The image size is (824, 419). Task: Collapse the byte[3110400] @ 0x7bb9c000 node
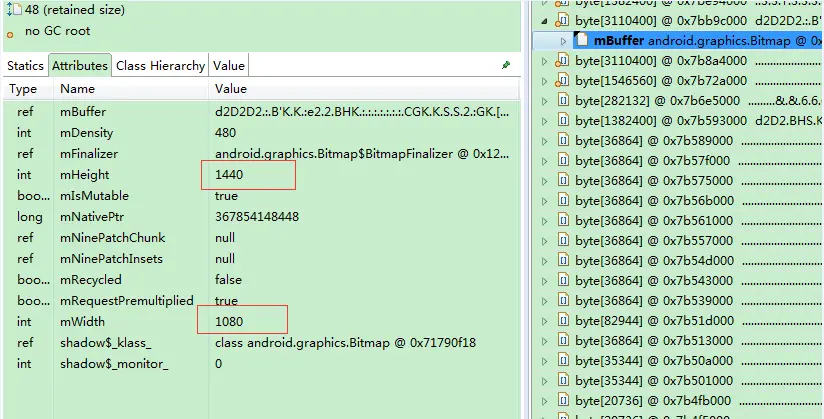(x=544, y=22)
